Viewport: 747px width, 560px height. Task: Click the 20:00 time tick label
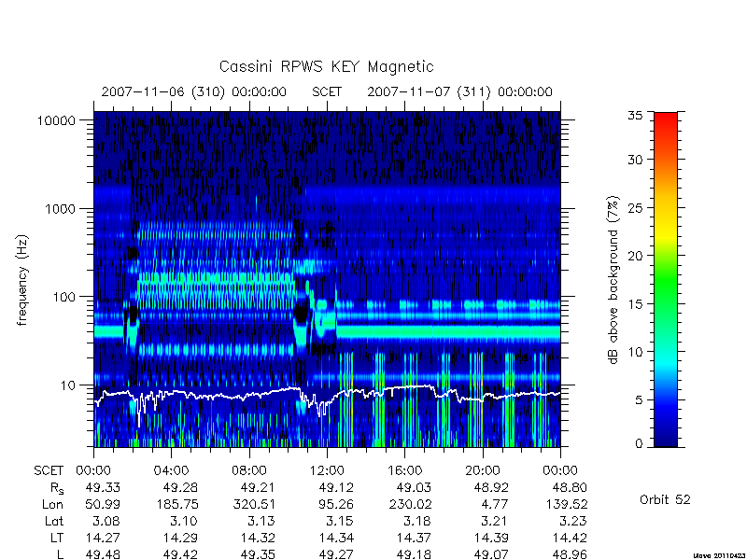[x=482, y=471]
